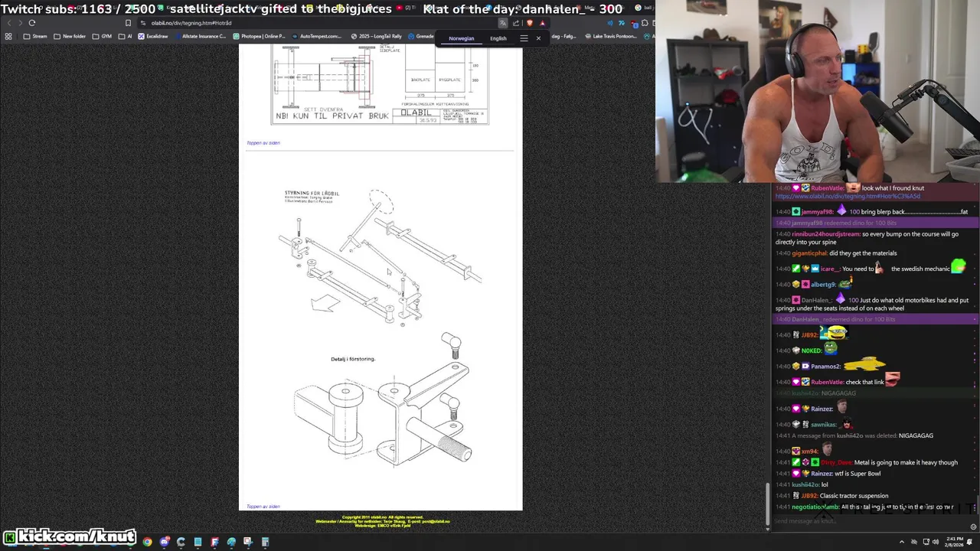Image resolution: width=980 pixels, height=551 pixels.
Task: Open share icon in address bar
Action: click(x=515, y=23)
